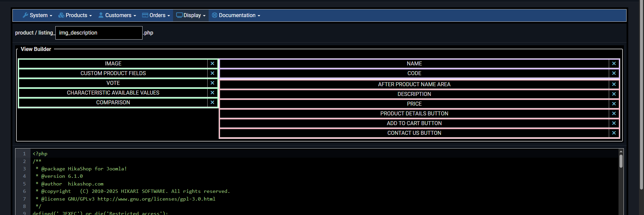Screen dimensions: 644x215
Task: Select the CODE view block
Action: 414,73
